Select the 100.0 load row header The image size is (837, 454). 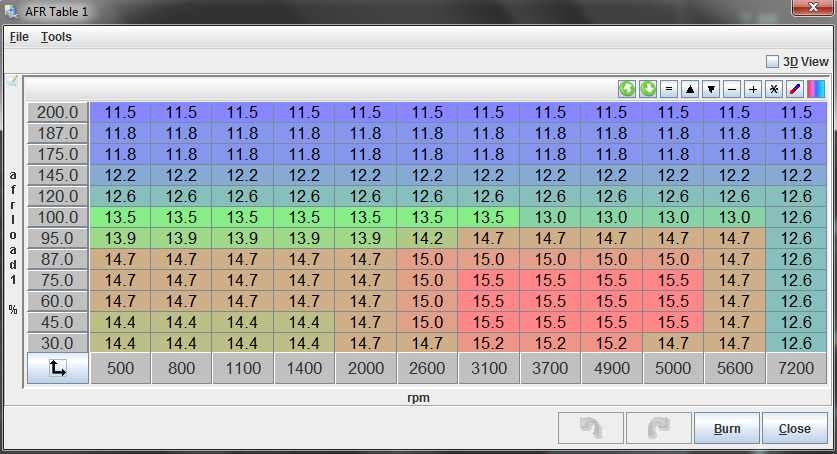(x=58, y=217)
